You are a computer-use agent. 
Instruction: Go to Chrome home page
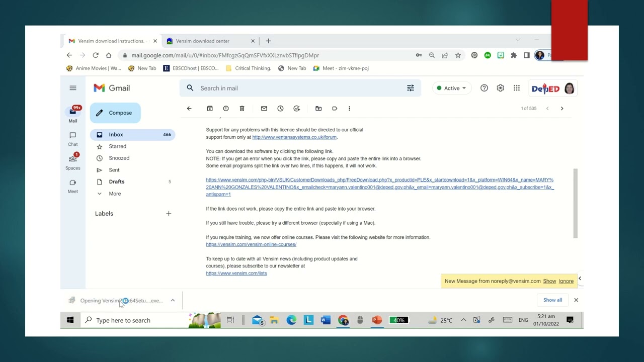109,55
